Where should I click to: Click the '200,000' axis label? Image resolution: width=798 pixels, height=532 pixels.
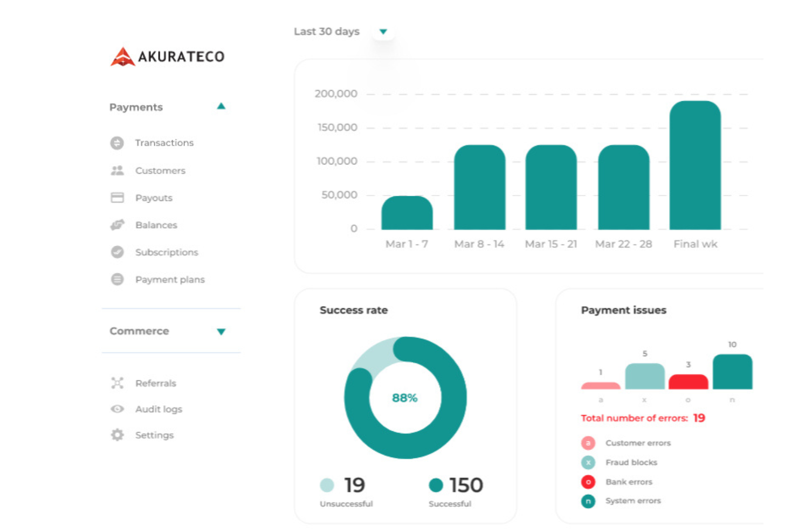[336, 94]
